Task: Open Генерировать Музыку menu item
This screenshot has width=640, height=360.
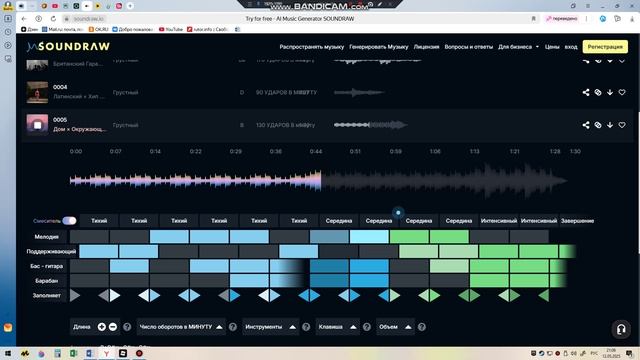Action: click(378, 47)
